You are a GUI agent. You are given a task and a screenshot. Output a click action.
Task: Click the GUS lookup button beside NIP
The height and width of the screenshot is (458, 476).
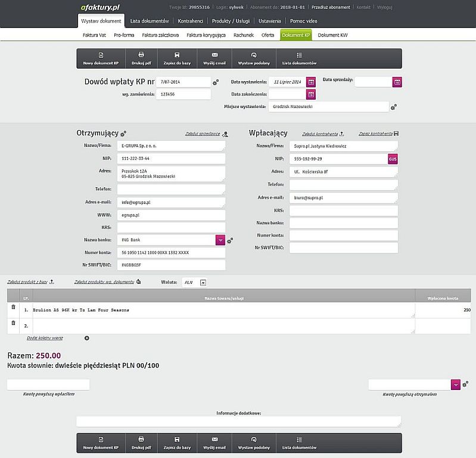point(393,159)
